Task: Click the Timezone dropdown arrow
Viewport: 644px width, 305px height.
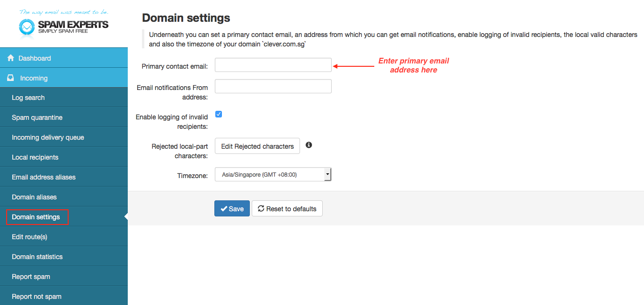Action: click(327, 174)
